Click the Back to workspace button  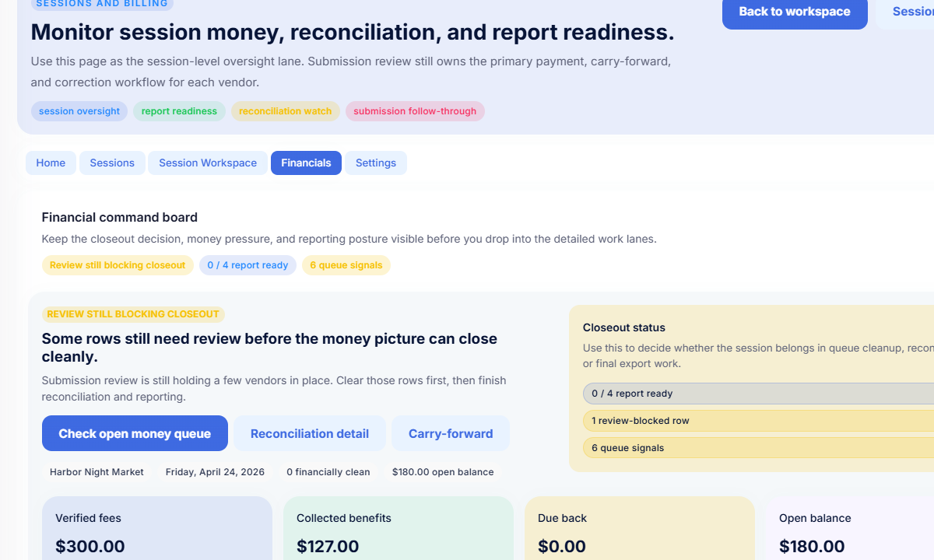coord(794,12)
